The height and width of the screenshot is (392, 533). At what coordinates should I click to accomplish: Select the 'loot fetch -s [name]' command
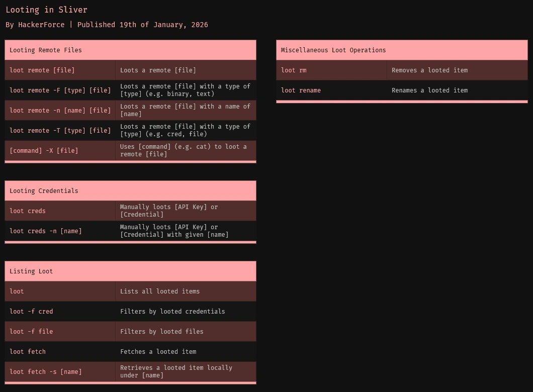click(60, 371)
